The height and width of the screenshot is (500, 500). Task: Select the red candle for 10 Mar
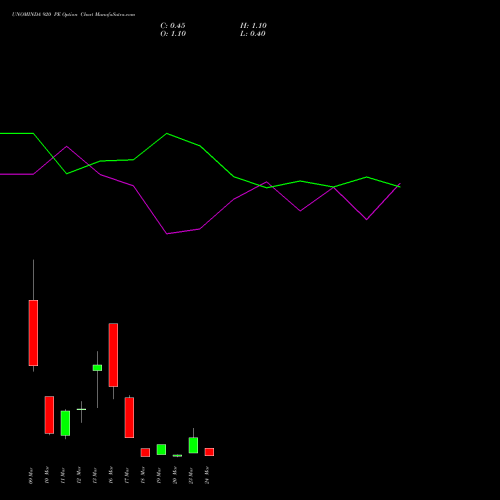[49, 415]
